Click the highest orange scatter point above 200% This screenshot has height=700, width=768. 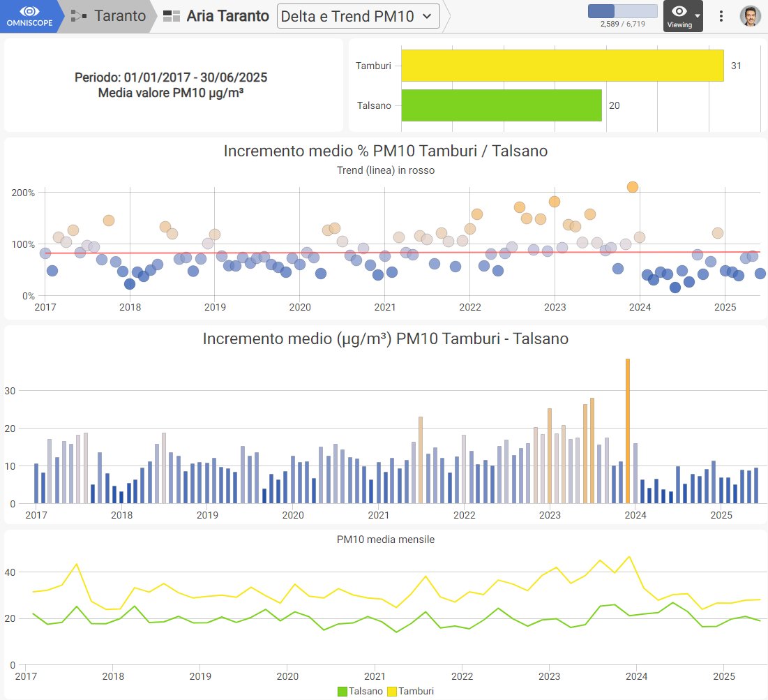(x=632, y=187)
